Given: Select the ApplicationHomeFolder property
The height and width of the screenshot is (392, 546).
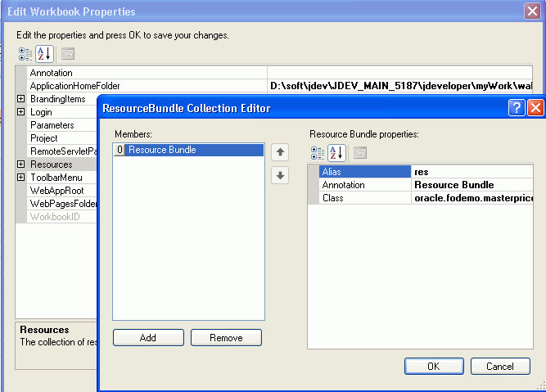Looking at the screenshot, I should [x=147, y=86].
